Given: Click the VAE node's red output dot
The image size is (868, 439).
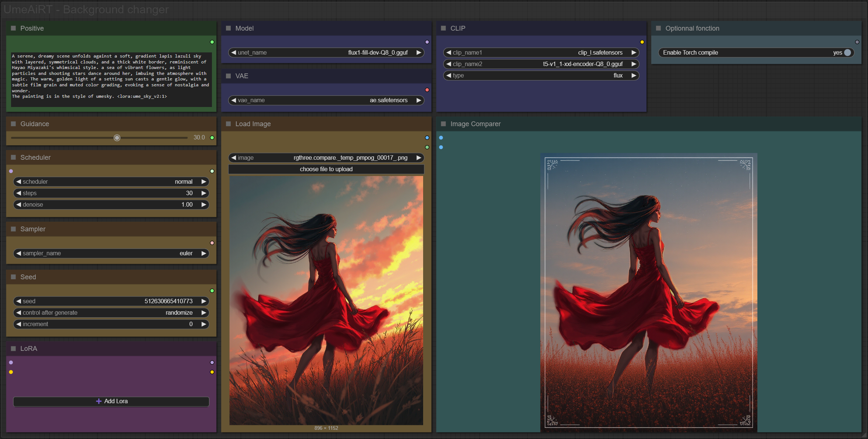Looking at the screenshot, I should click(x=427, y=90).
